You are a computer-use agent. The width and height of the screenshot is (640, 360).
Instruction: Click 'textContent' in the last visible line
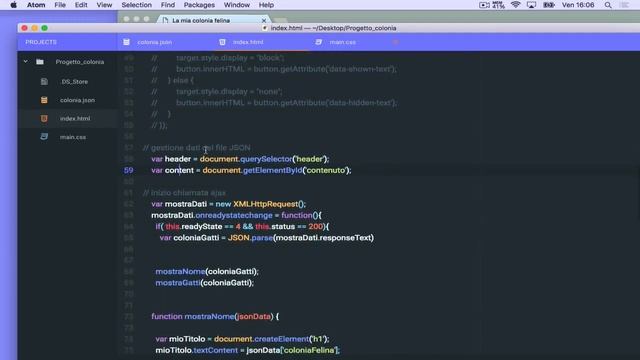point(216,350)
